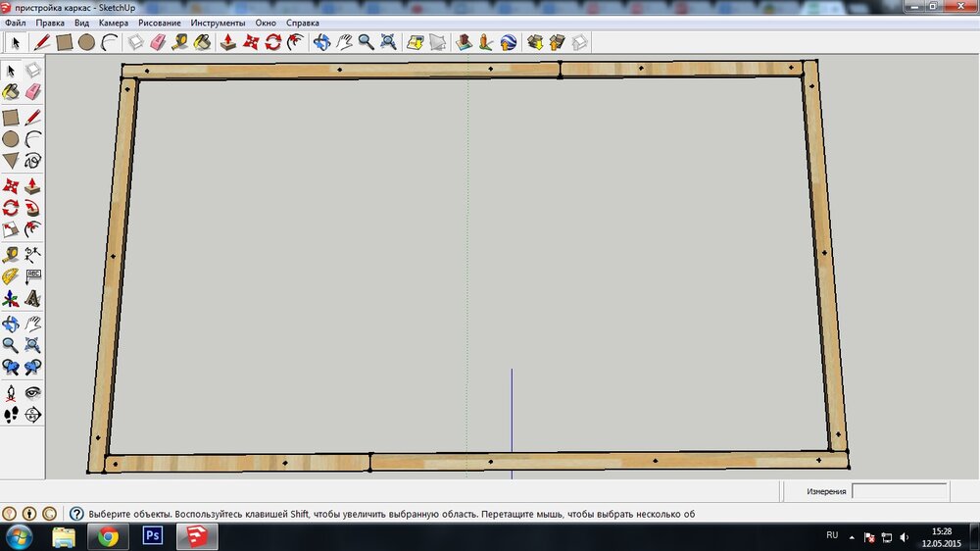Open Photoshop from the Windows taskbar
Screen dimensions: 980x551
(153, 536)
